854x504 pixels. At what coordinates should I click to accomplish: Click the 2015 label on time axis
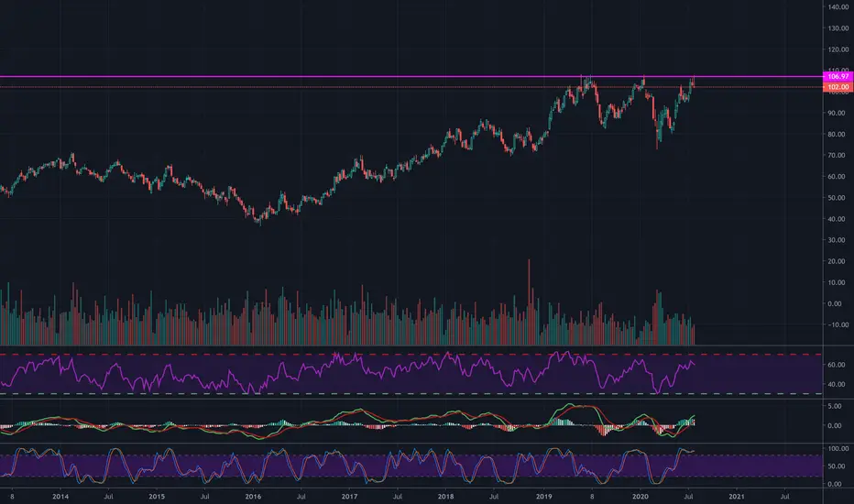157,497
